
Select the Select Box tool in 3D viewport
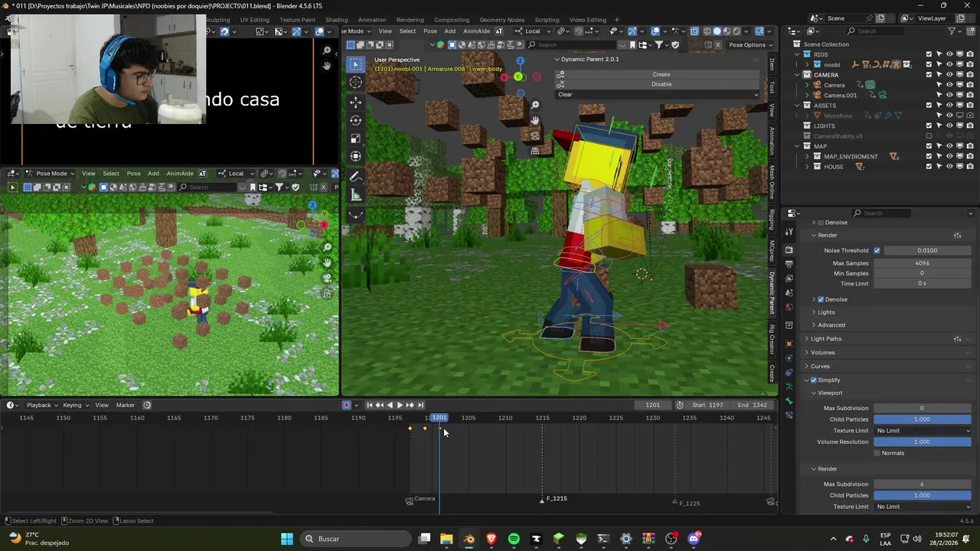[x=355, y=64]
